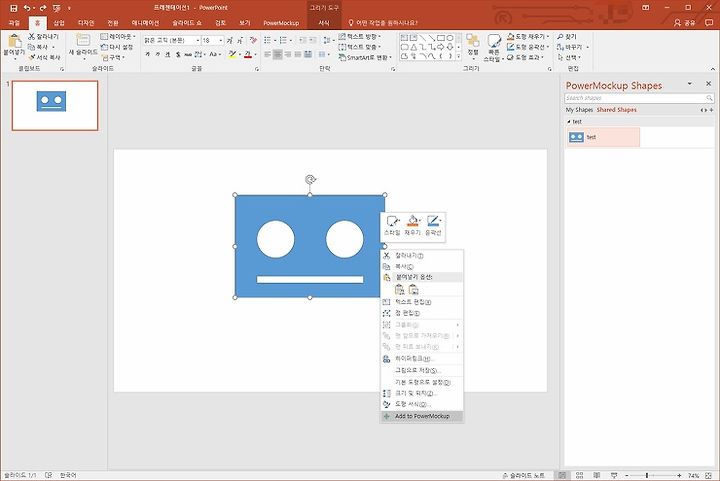Collapse the ribbon using the chevron arrow

tap(713, 69)
